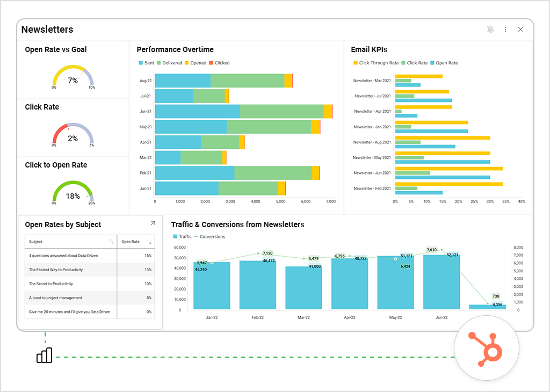Sort the table by Open Rate arrow
This screenshot has height=392, width=550.
150,242
